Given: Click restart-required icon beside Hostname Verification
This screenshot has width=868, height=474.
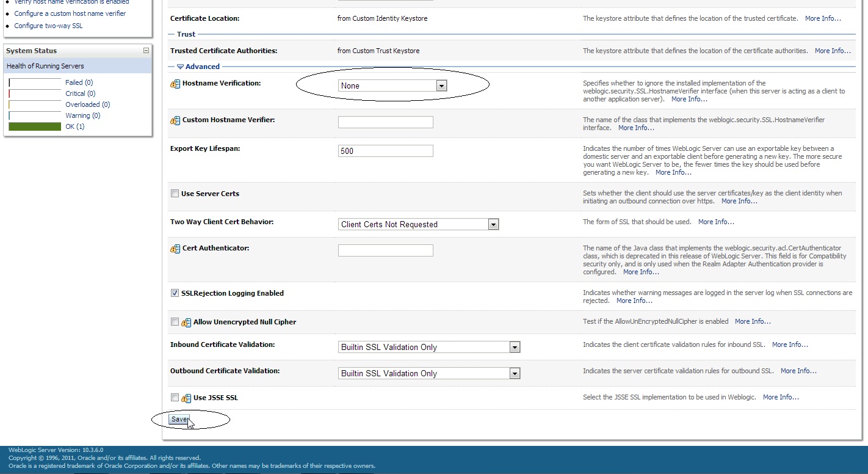Looking at the screenshot, I should point(175,84).
